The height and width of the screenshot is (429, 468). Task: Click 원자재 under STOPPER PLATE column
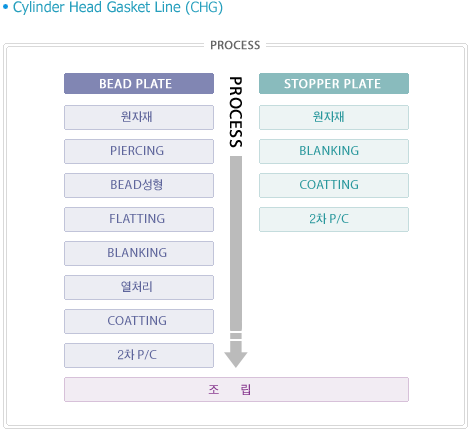tap(334, 117)
